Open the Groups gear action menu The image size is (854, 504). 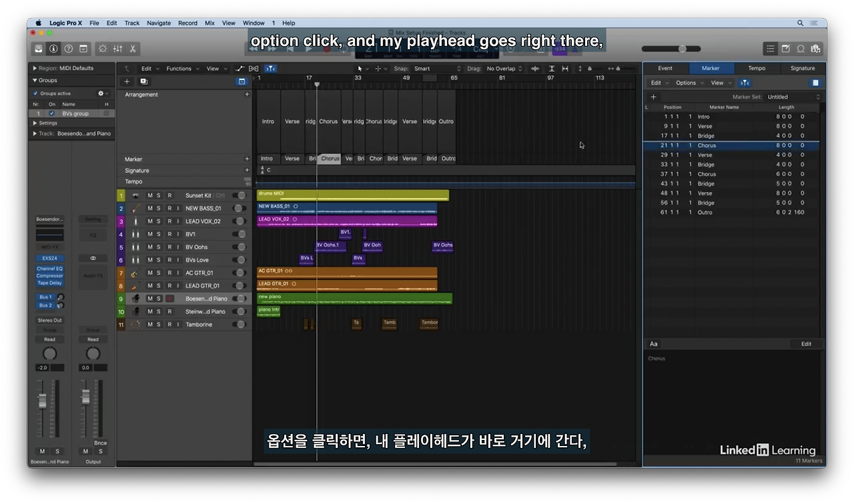pos(102,93)
